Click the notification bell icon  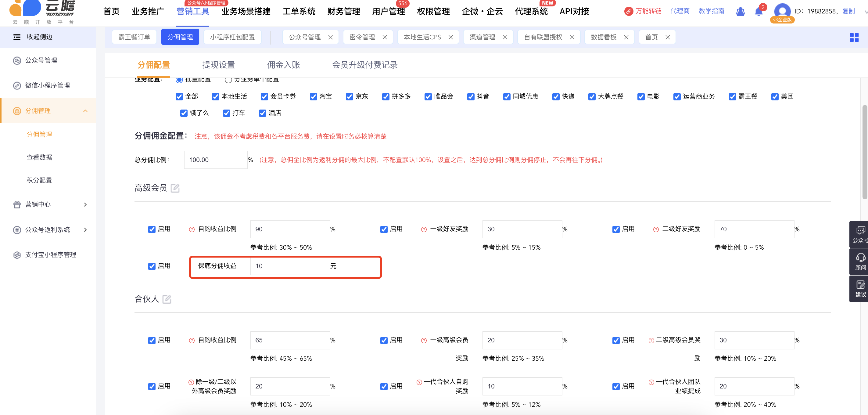pos(758,12)
